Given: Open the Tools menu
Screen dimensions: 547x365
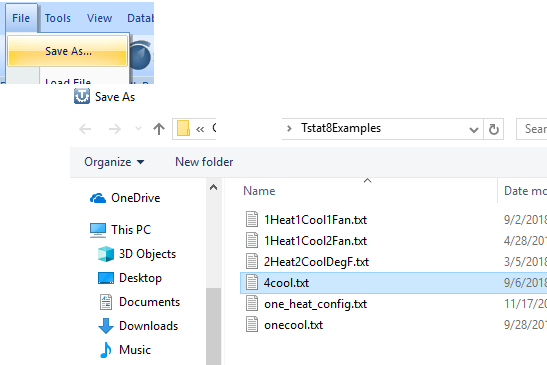Looking at the screenshot, I should tap(58, 18).
